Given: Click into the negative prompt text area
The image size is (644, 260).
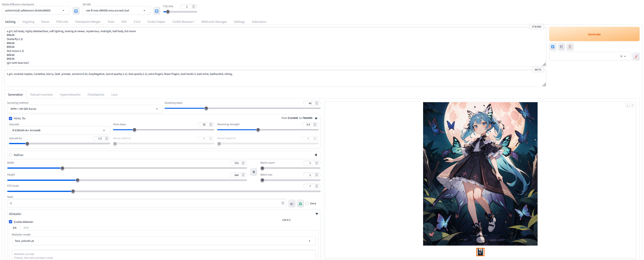Looking at the screenshot, I should (275, 78).
